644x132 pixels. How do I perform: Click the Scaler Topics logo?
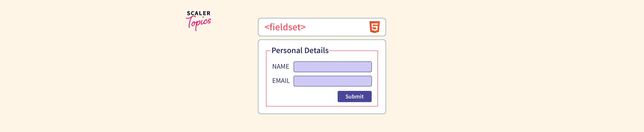point(198,21)
